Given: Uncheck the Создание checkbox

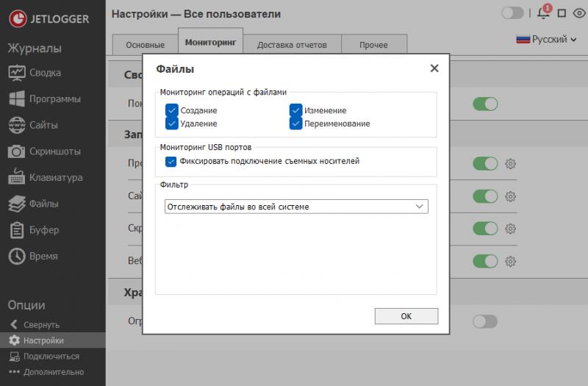Looking at the screenshot, I should pyautogui.click(x=172, y=110).
